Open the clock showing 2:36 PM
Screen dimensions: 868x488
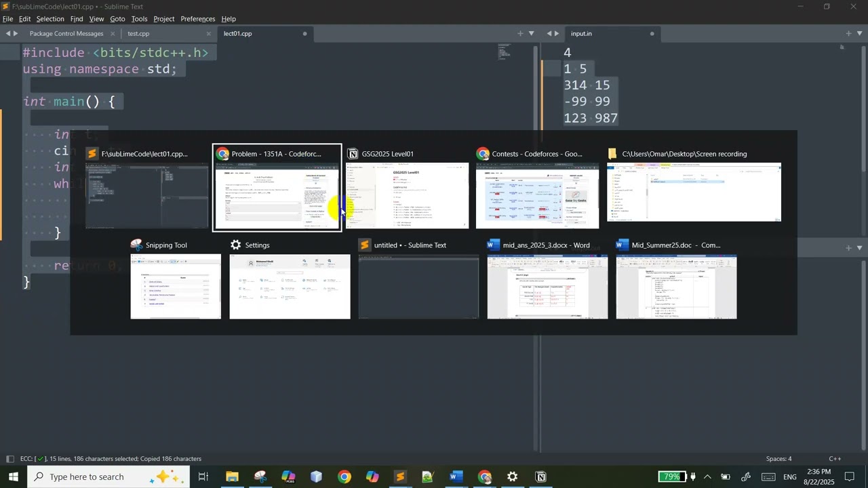click(x=819, y=476)
